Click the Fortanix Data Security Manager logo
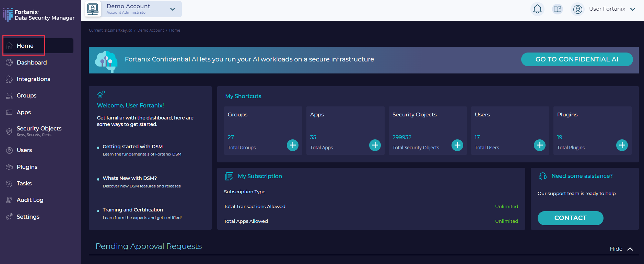 pos(39,15)
